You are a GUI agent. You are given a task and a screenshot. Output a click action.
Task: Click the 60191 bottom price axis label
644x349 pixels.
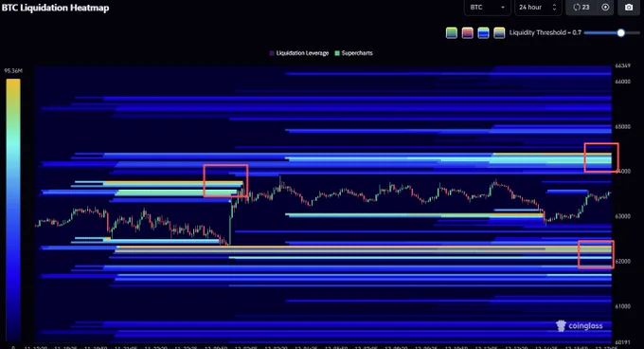[x=622, y=342]
